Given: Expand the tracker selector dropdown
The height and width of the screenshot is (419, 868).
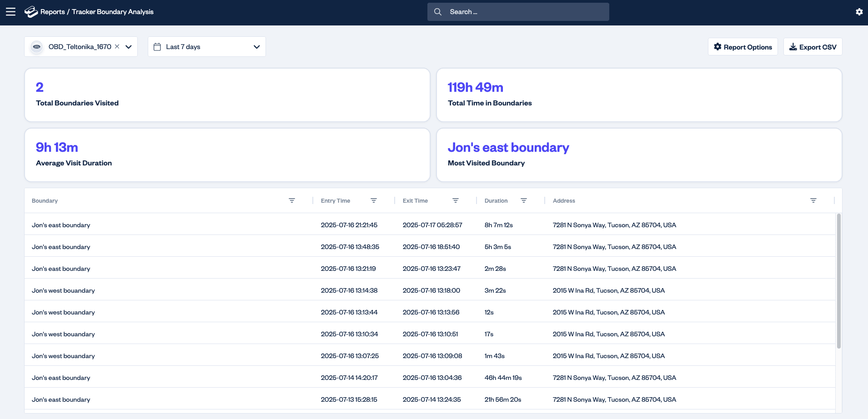Looking at the screenshot, I should click(x=129, y=47).
